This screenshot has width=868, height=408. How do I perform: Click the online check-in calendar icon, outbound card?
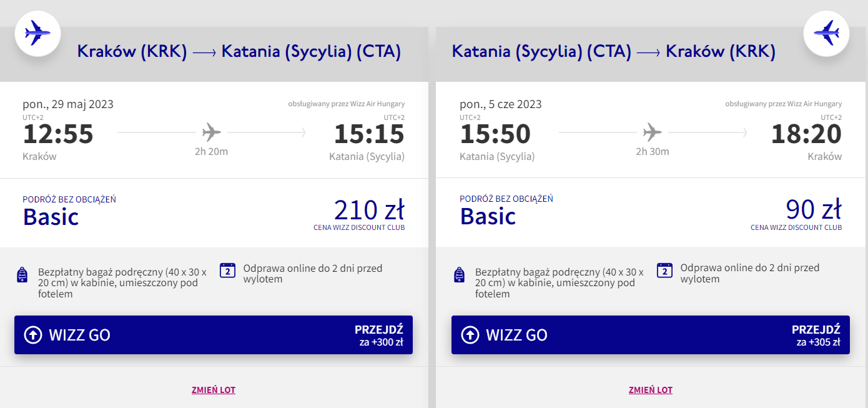click(x=227, y=271)
